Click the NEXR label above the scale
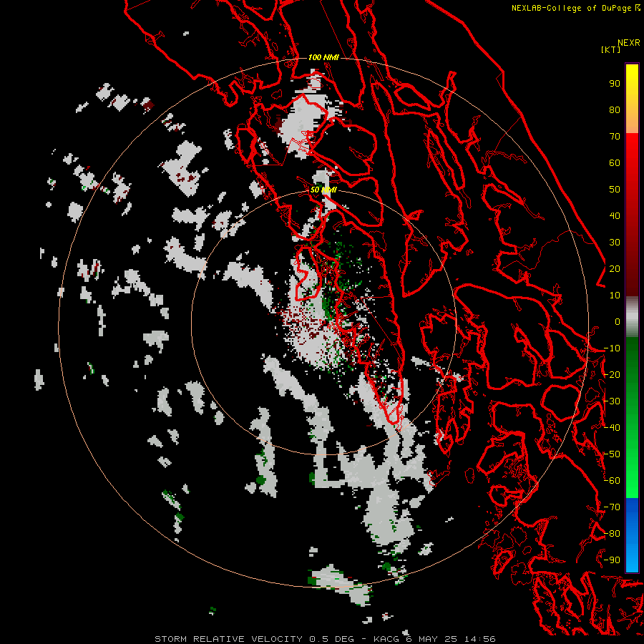 coord(629,43)
